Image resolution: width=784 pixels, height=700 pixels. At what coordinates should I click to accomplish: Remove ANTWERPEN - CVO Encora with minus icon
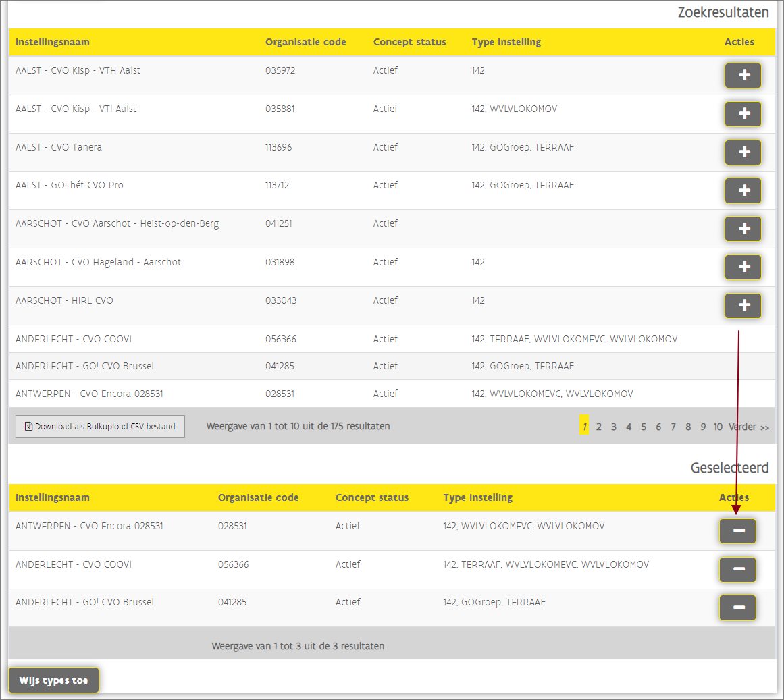(737, 531)
